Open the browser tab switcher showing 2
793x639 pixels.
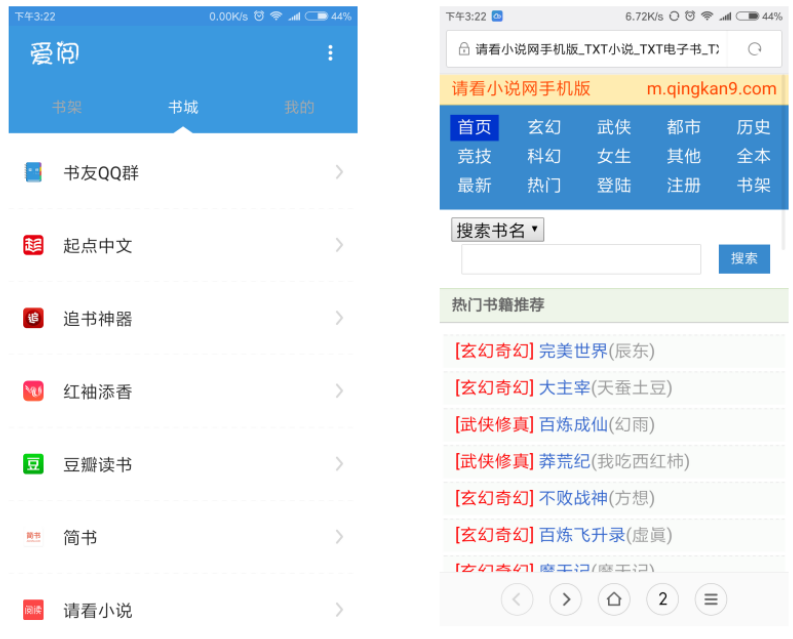pos(663,600)
